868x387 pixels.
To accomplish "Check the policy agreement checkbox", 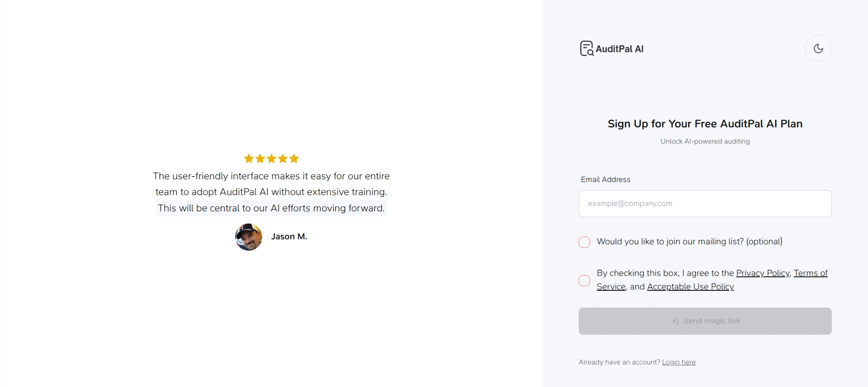I will (584, 280).
